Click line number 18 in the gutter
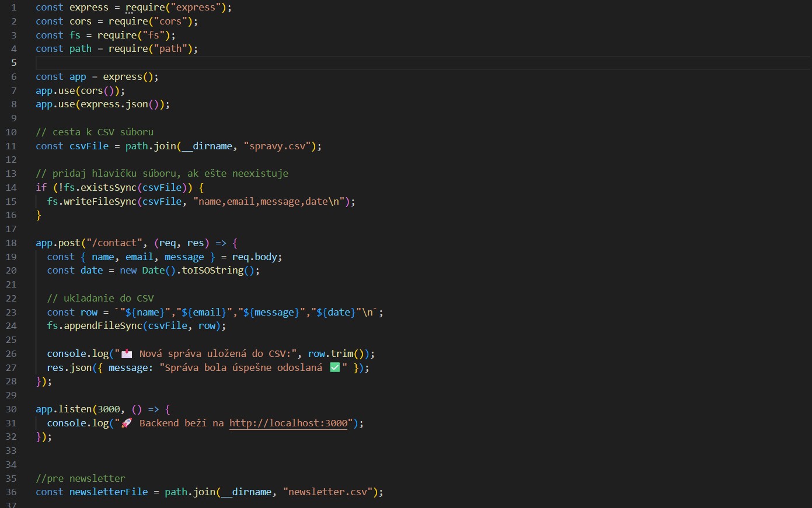 point(11,243)
